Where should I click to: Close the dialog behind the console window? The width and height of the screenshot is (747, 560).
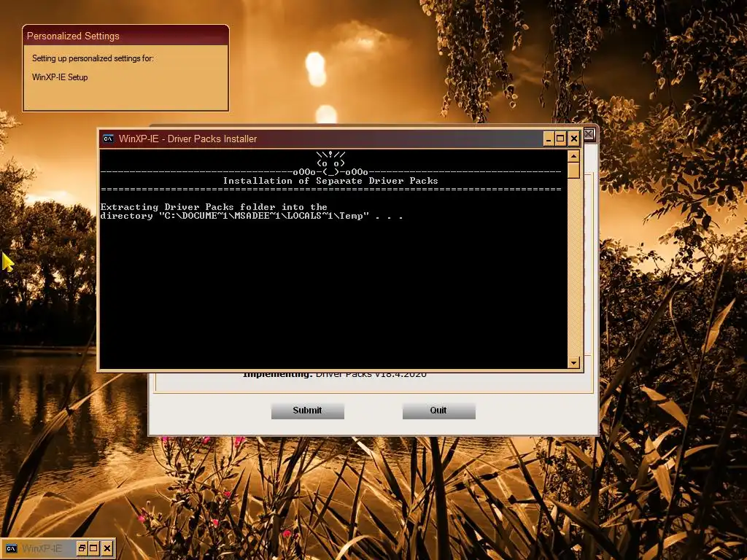coord(589,134)
